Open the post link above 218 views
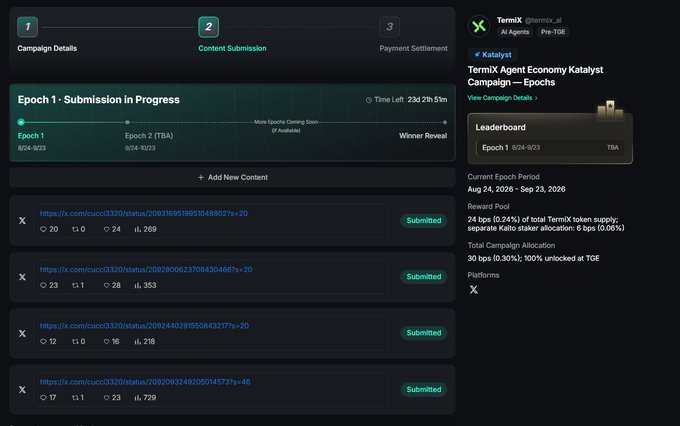Screen dimensions: 680x426 (144, 326)
